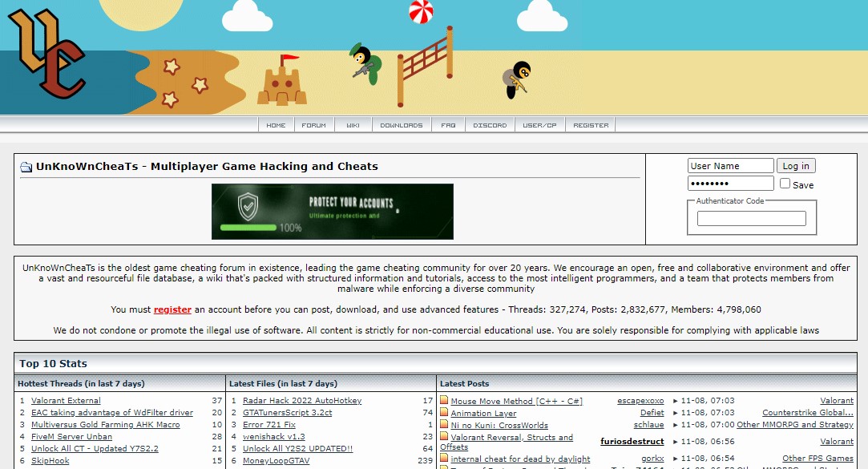Open the Ni no Kuni: CrossWorlds post

[499, 425]
